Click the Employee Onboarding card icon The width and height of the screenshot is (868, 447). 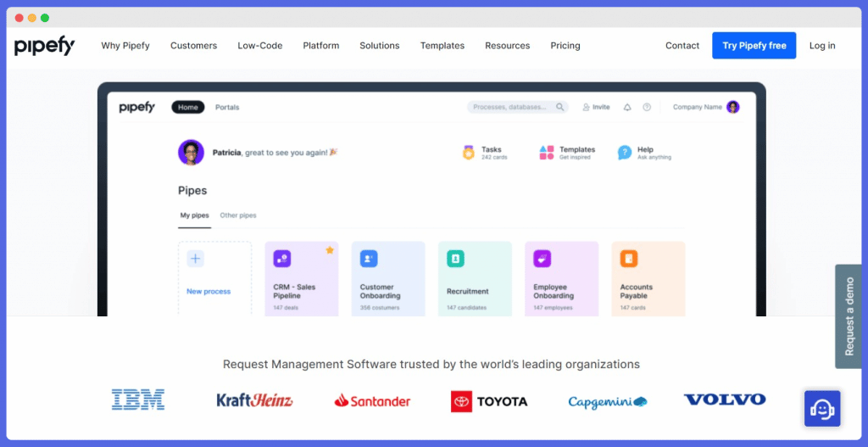(x=542, y=259)
